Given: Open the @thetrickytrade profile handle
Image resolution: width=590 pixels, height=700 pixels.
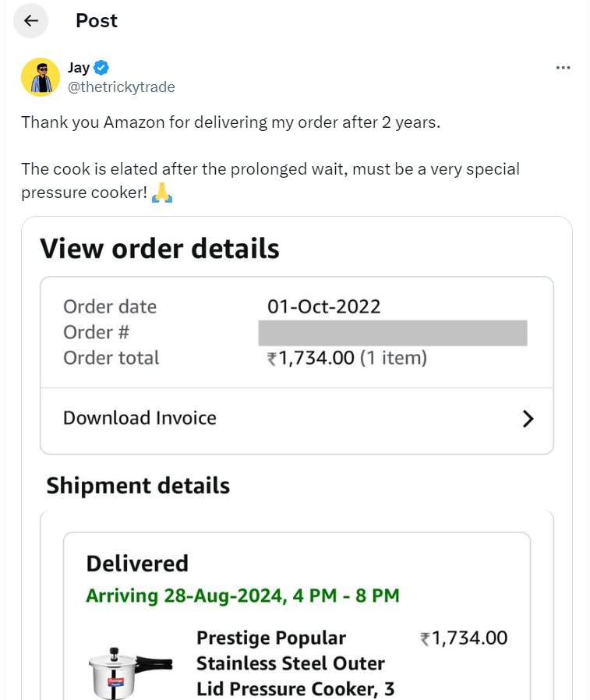Looking at the screenshot, I should (121, 87).
